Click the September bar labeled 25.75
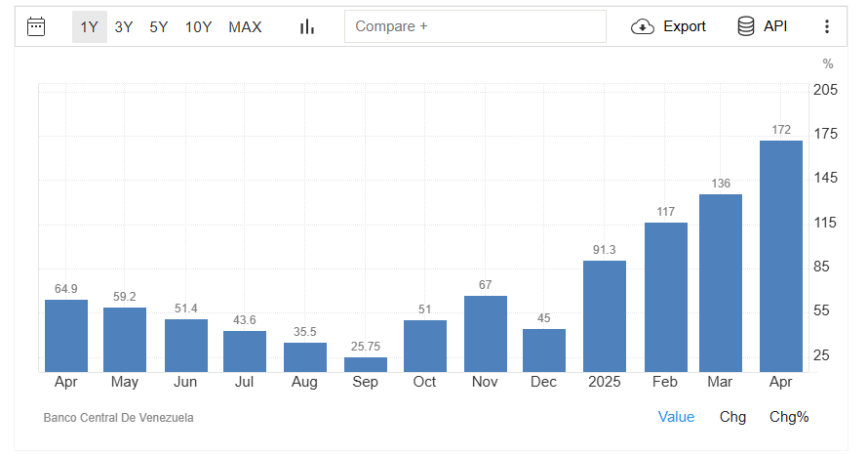 [x=366, y=364]
